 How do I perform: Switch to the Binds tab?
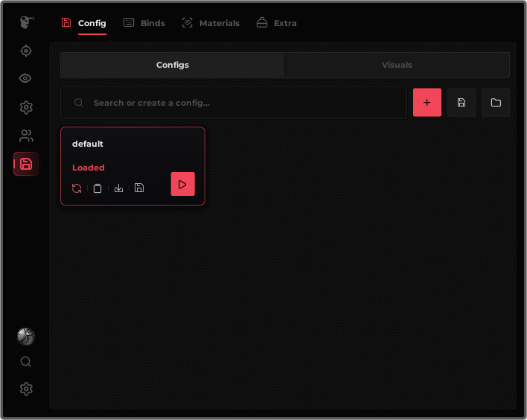pos(144,23)
